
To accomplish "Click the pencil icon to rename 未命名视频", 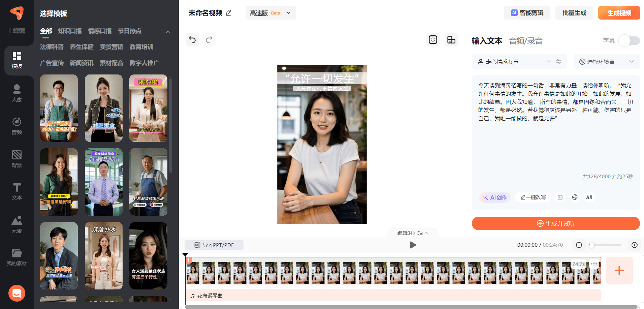I will 228,13.
